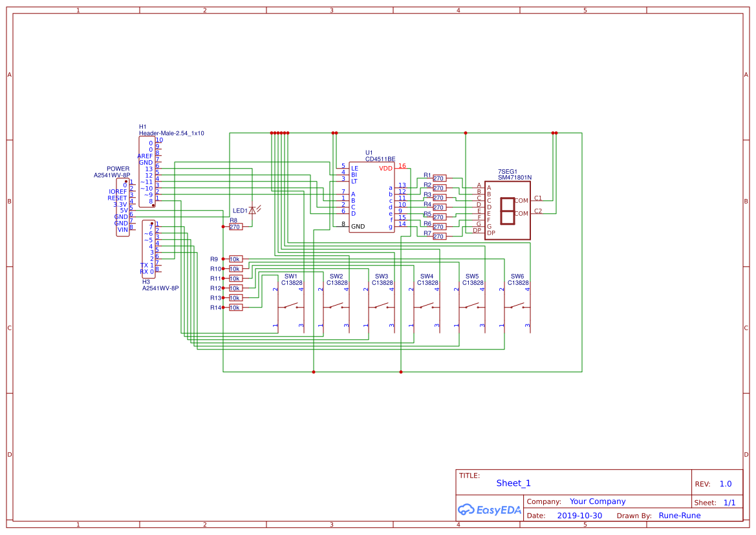Select the R9 10k resistor
756x535 pixels.
[x=235, y=259]
